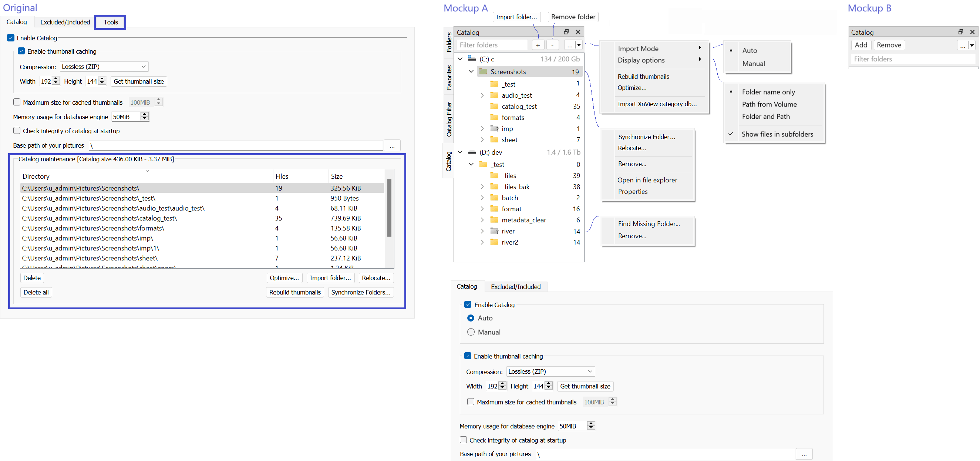Expand the audio_test folder node

[x=482, y=95]
